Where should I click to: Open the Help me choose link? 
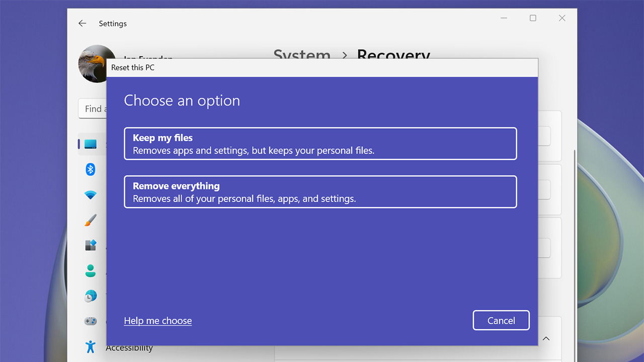[157, 320]
